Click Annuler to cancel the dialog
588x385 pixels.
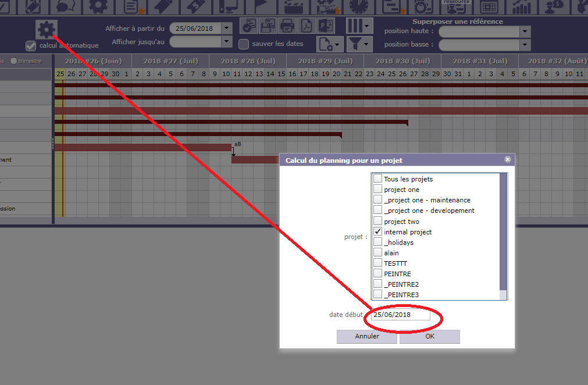pyautogui.click(x=367, y=336)
